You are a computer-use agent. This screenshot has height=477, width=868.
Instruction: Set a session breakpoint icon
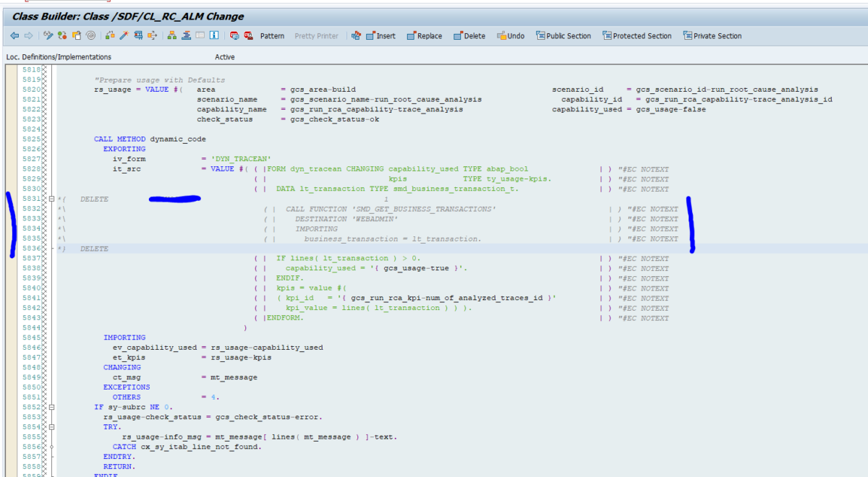coord(234,35)
